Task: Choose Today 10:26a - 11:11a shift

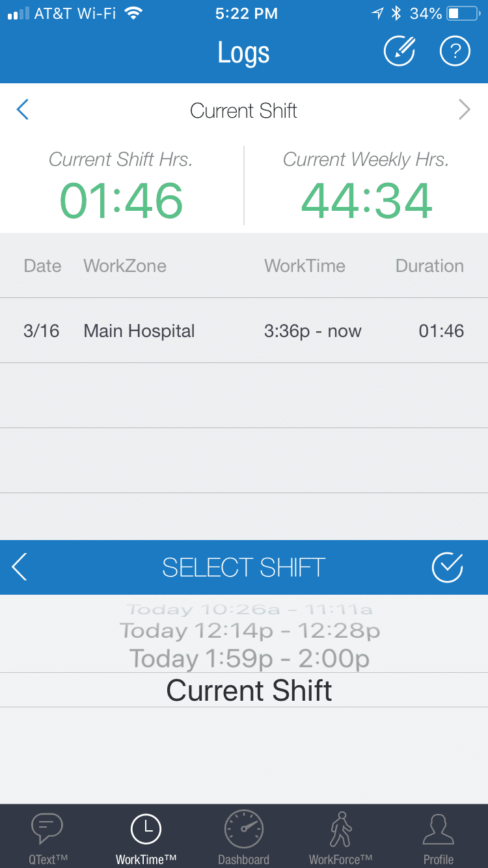Action: (x=249, y=610)
